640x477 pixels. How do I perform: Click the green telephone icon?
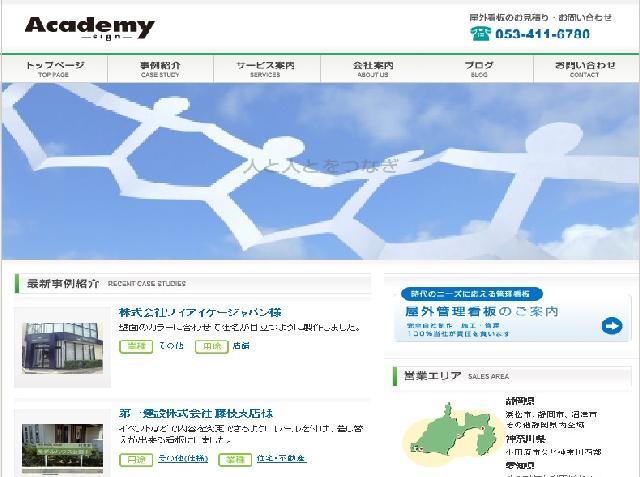coord(480,33)
